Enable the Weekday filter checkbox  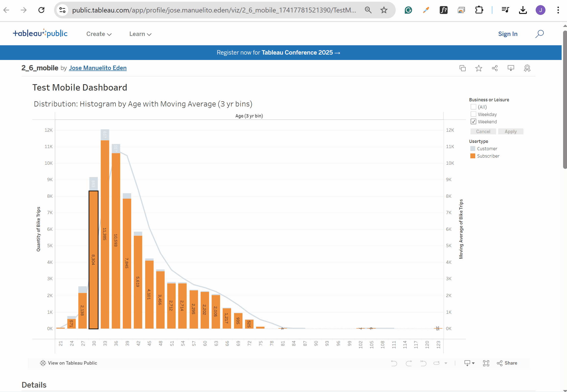pyautogui.click(x=473, y=114)
